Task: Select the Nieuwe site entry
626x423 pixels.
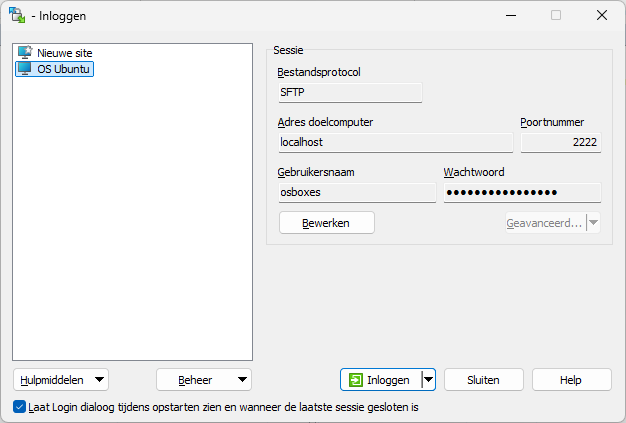Action: [x=55, y=53]
